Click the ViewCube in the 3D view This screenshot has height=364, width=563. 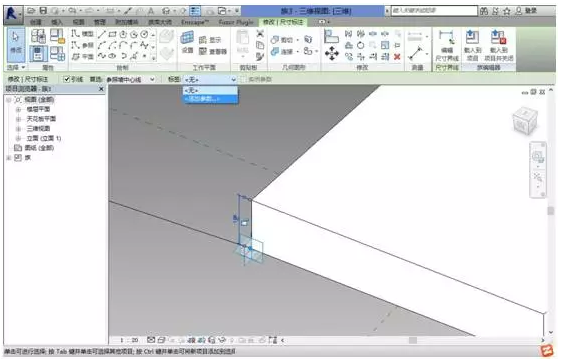525,121
